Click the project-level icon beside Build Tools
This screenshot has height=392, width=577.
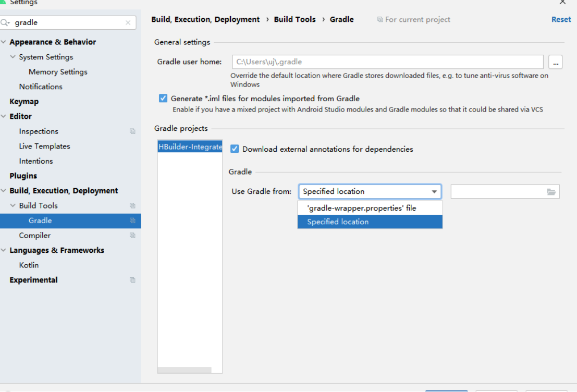[133, 205]
